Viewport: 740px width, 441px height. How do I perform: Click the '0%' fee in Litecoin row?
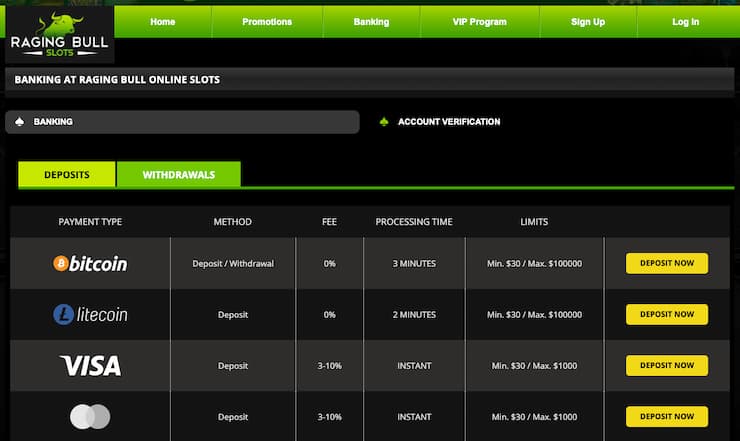coord(329,314)
